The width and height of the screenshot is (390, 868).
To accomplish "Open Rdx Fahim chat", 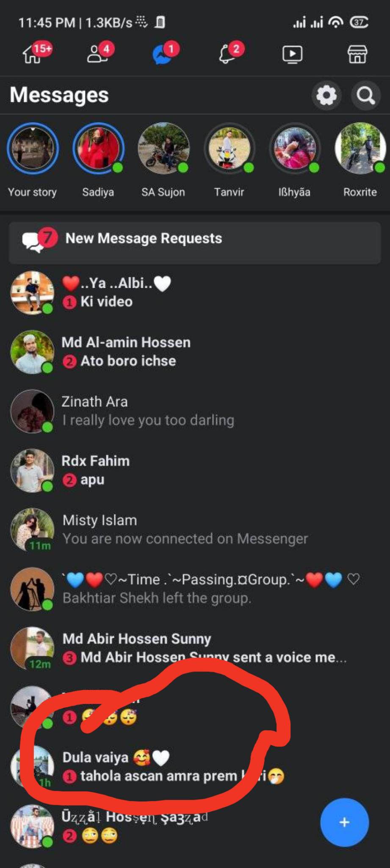I will [x=195, y=470].
